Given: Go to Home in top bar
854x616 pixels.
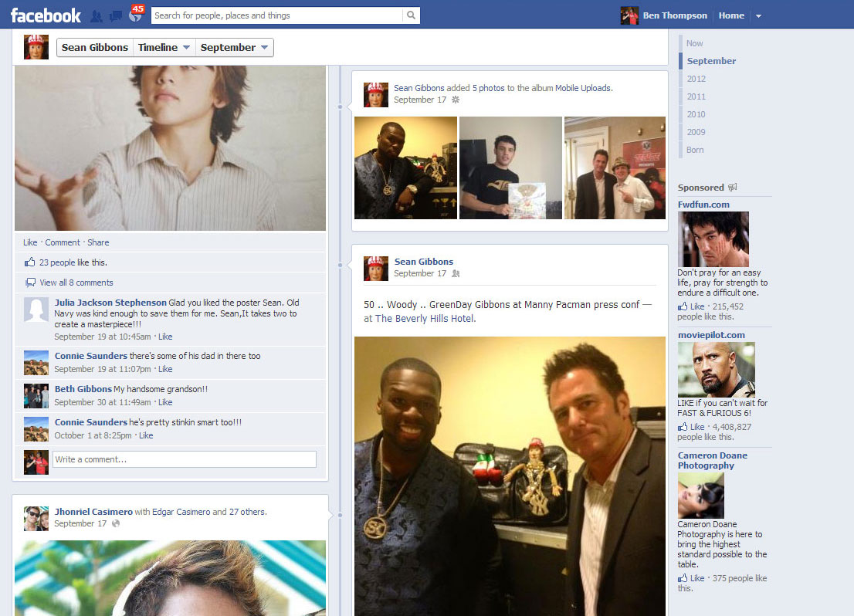Looking at the screenshot, I should point(731,15).
